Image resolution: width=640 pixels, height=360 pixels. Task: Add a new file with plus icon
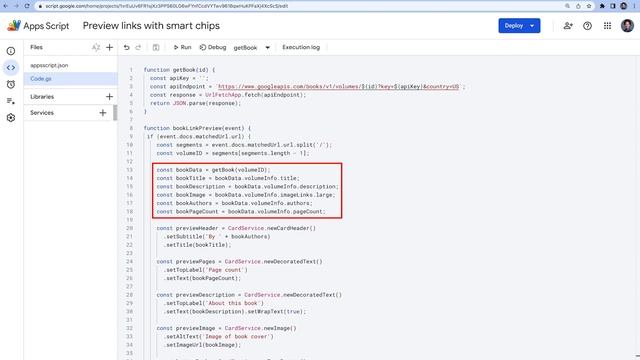click(109, 47)
